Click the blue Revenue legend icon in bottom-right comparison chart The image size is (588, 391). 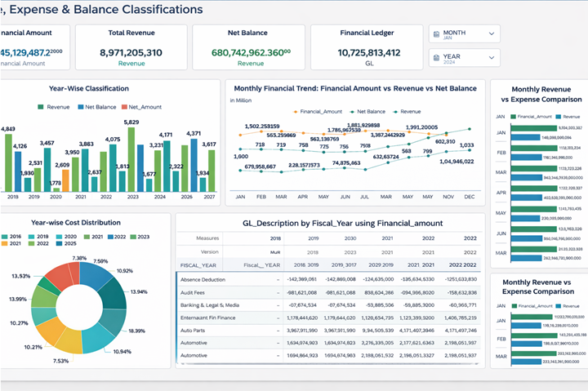click(558, 305)
